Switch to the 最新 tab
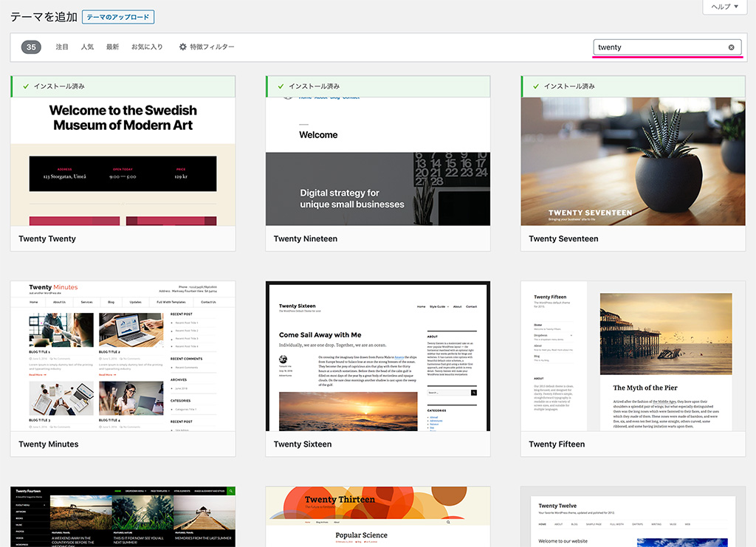Image resolution: width=756 pixels, height=547 pixels. (112, 47)
